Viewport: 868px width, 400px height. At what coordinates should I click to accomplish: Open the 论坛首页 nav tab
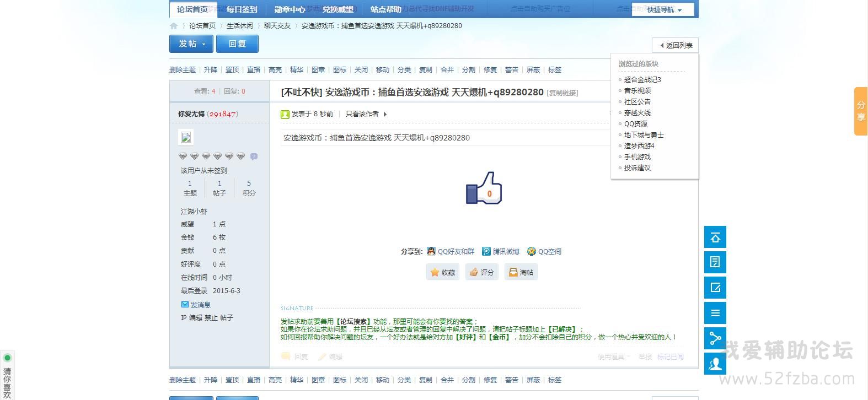[192, 9]
